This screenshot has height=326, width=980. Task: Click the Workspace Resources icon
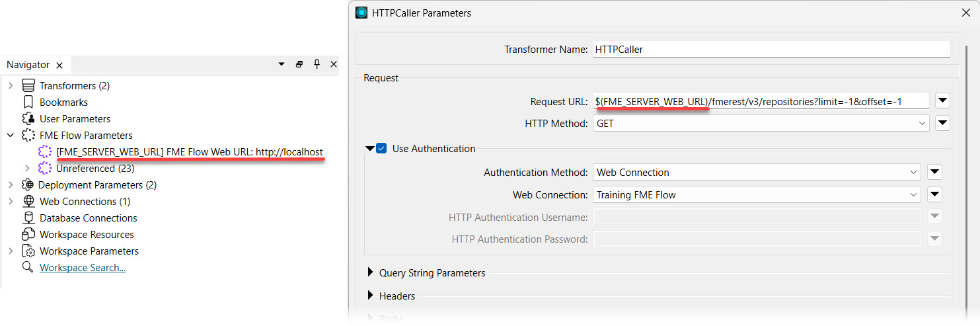point(28,235)
